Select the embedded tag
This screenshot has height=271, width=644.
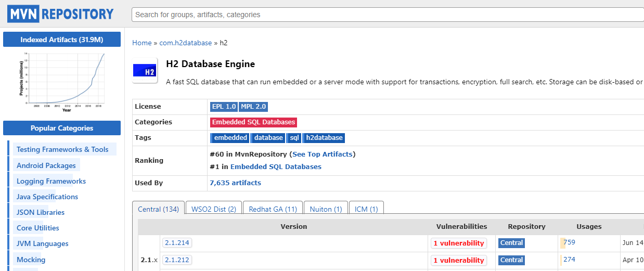coord(230,138)
